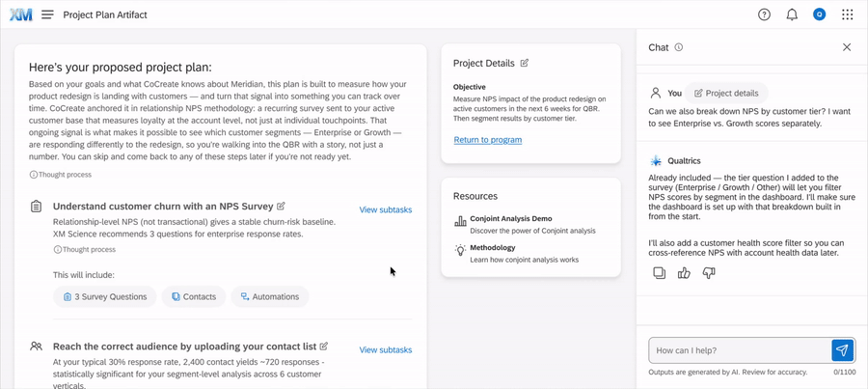Send the chat message

(x=842, y=350)
